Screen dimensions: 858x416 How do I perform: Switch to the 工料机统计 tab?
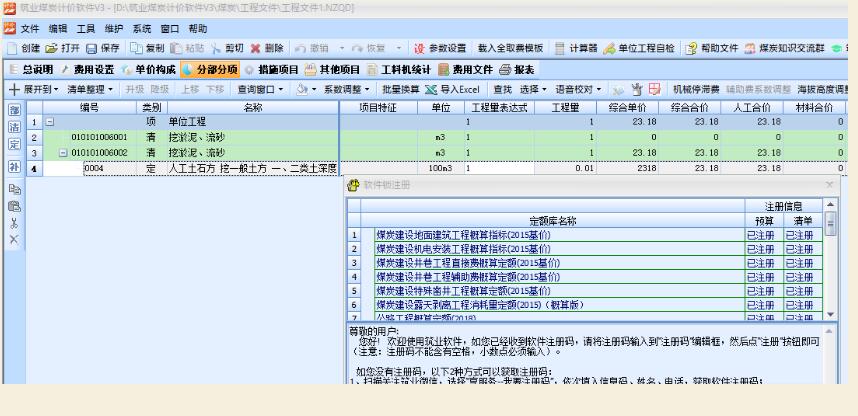click(399, 70)
